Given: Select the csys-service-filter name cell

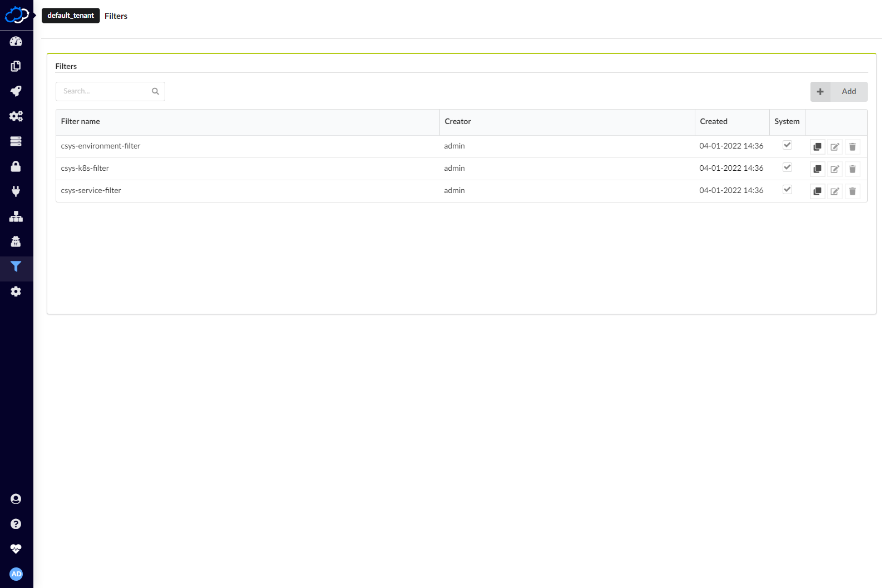Looking at the screenshot, I should tap(91, 190).
